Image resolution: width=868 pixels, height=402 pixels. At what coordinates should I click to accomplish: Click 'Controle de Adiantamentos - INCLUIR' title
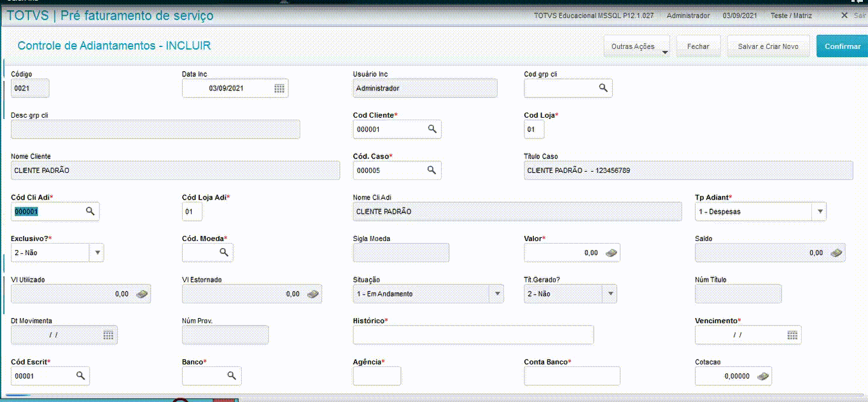114,46
